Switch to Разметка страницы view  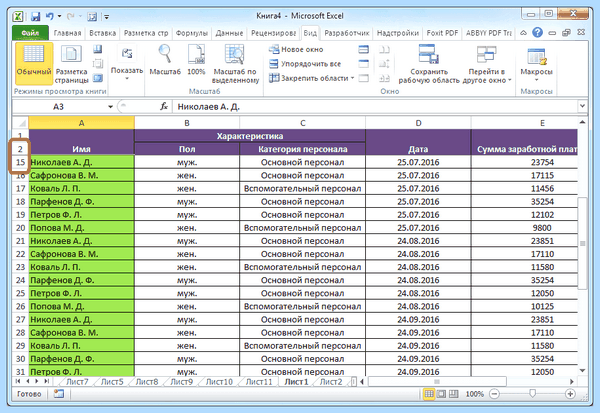point(72,63)
